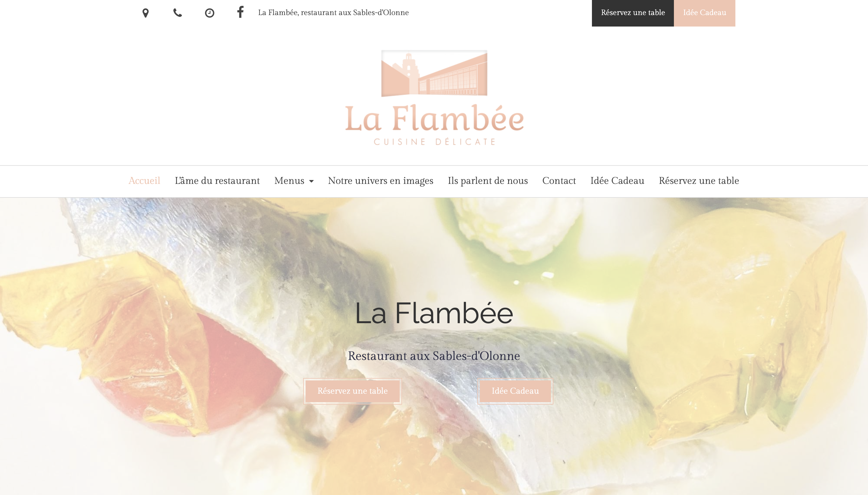Viewport: 868px width, 495px height.
Task: Open Notre univers en images
Action: [x=381, y=181]
